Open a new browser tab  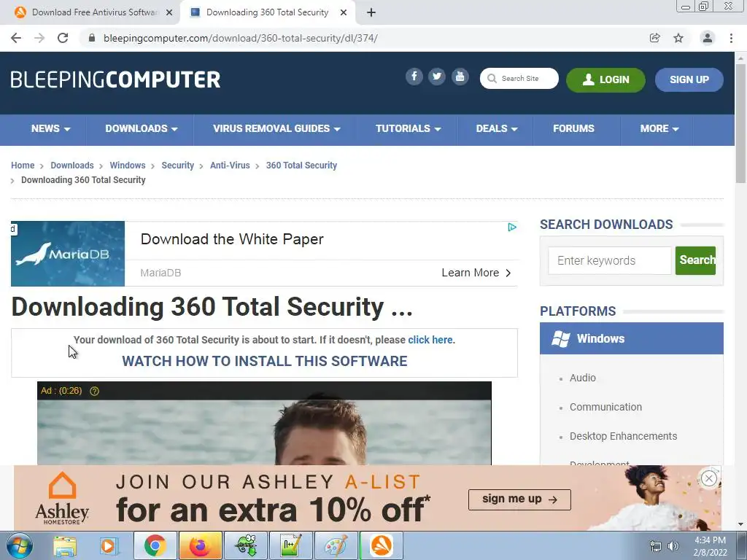[x=371, y=12]
